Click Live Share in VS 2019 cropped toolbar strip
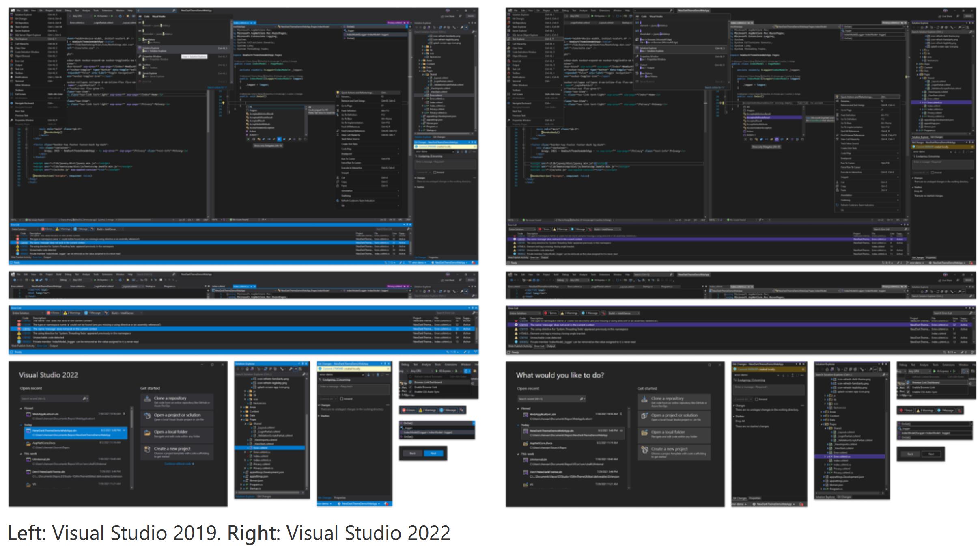Screen dimensions: 980x551 [x=447, y=280]
